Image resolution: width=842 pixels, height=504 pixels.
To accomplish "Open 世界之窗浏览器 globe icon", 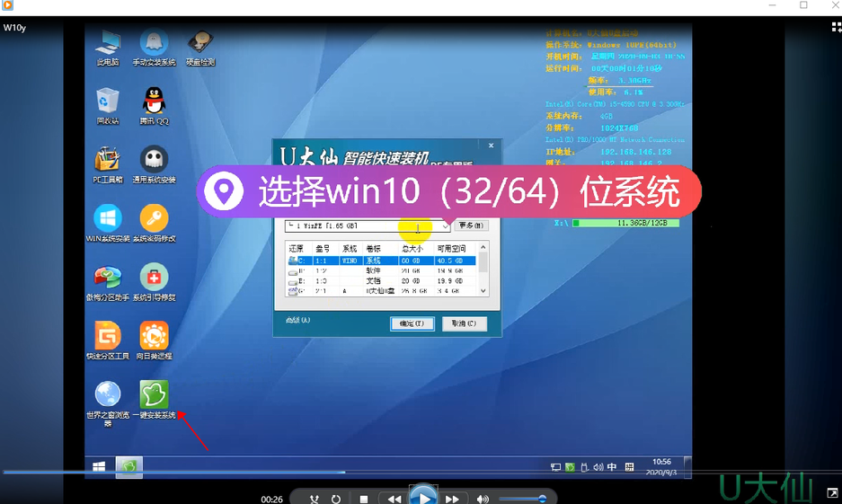I will [108, 403].
